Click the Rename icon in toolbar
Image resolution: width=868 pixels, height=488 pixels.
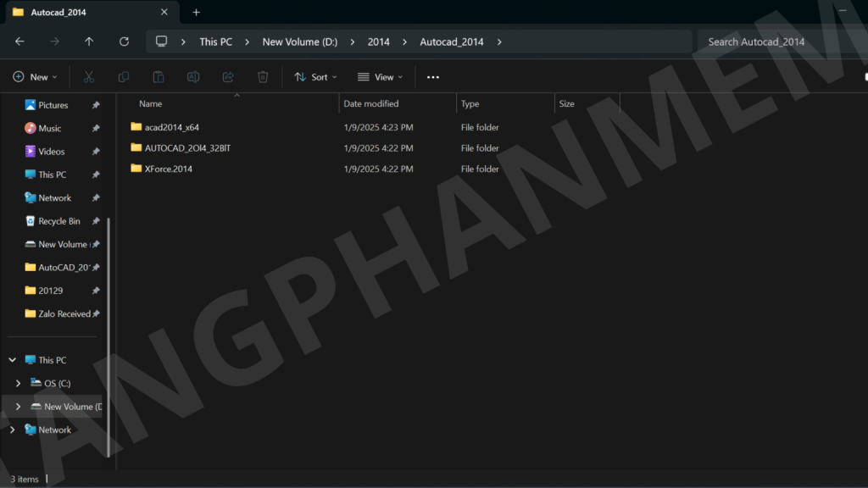pos(193,77)
